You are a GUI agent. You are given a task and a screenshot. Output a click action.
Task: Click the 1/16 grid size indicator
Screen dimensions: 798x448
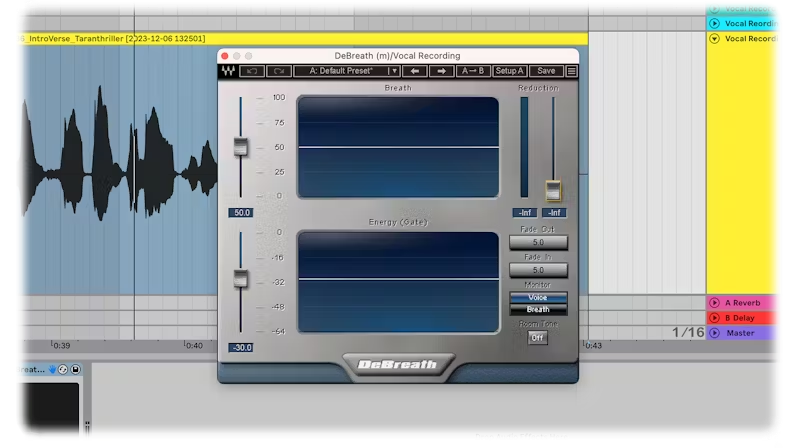click(x=688, y=332)
